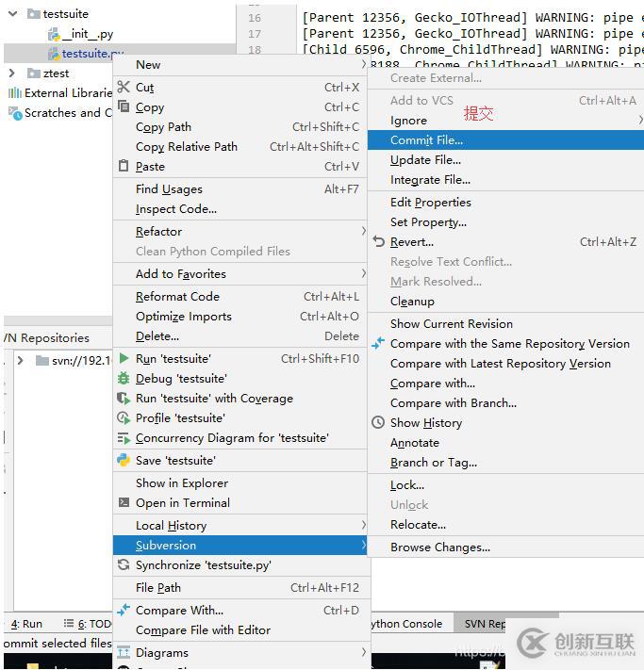Screen dimensions: 644x670
Task: Choose Show Current Revision
Action: [x=506, y=323]
